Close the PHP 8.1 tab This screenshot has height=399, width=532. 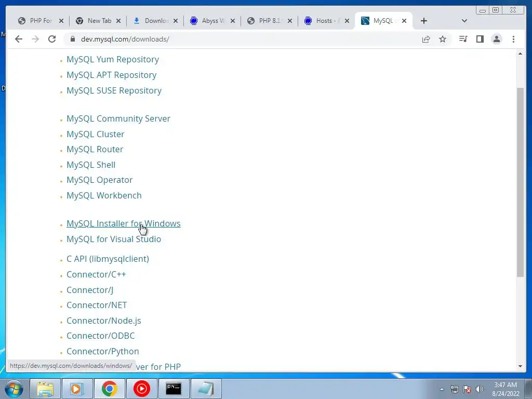point(290,21)
